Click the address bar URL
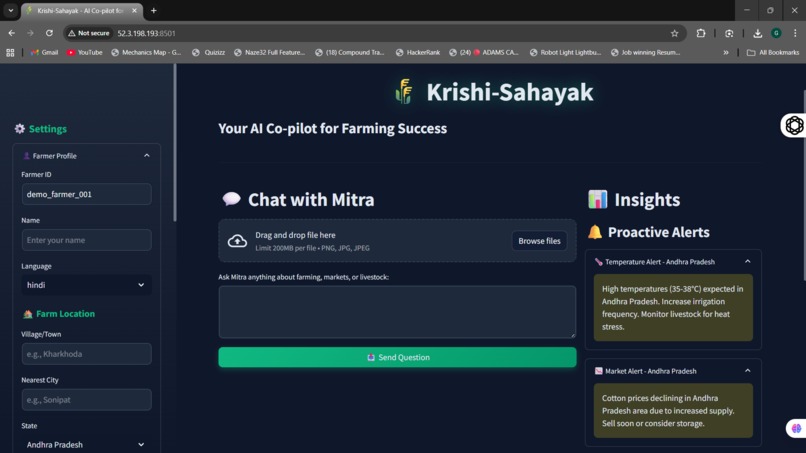Image resolution: width=806 pixels, height=453 pixels. click(x=146, y=33)
